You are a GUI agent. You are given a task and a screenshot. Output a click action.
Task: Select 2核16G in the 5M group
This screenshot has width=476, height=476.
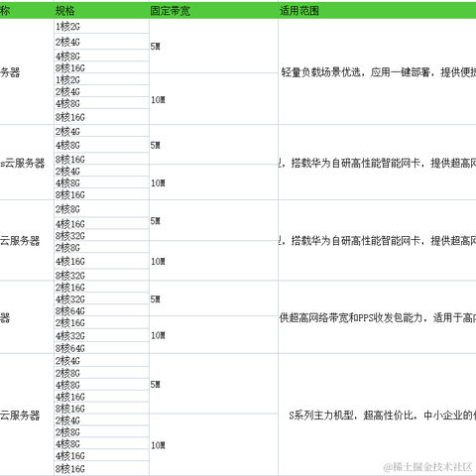point(101,287)
